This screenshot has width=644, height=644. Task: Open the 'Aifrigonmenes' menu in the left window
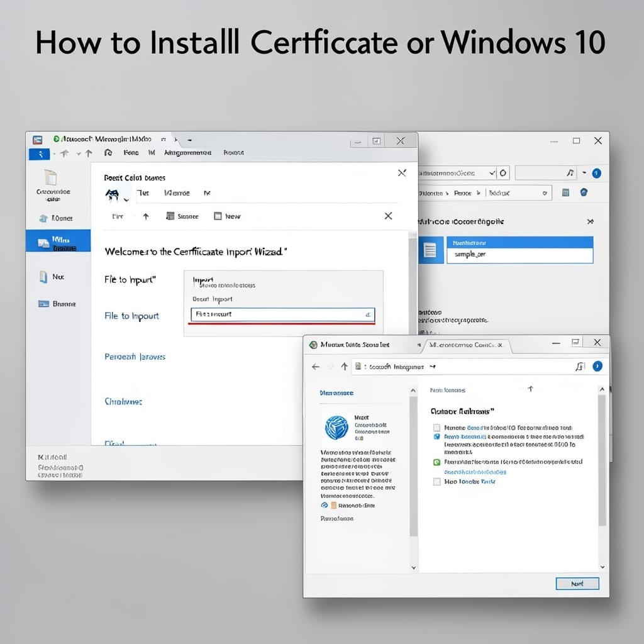click(x=187, y=153)
